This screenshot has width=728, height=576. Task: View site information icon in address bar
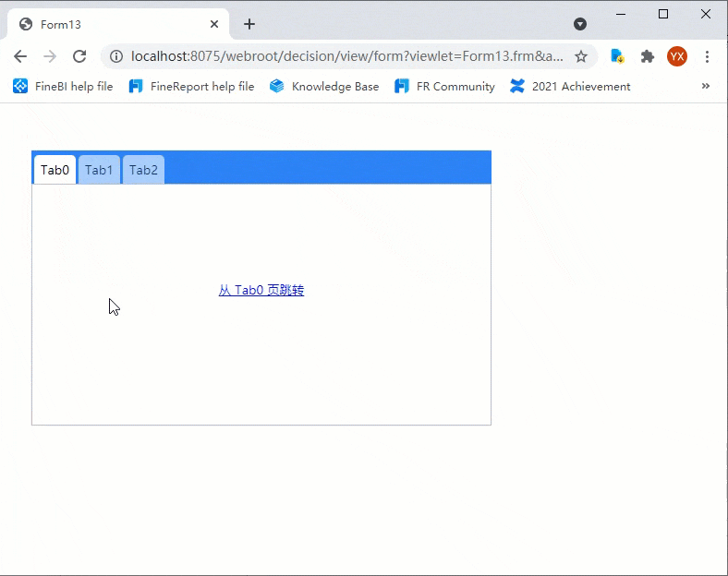click(x=116, y=56)
